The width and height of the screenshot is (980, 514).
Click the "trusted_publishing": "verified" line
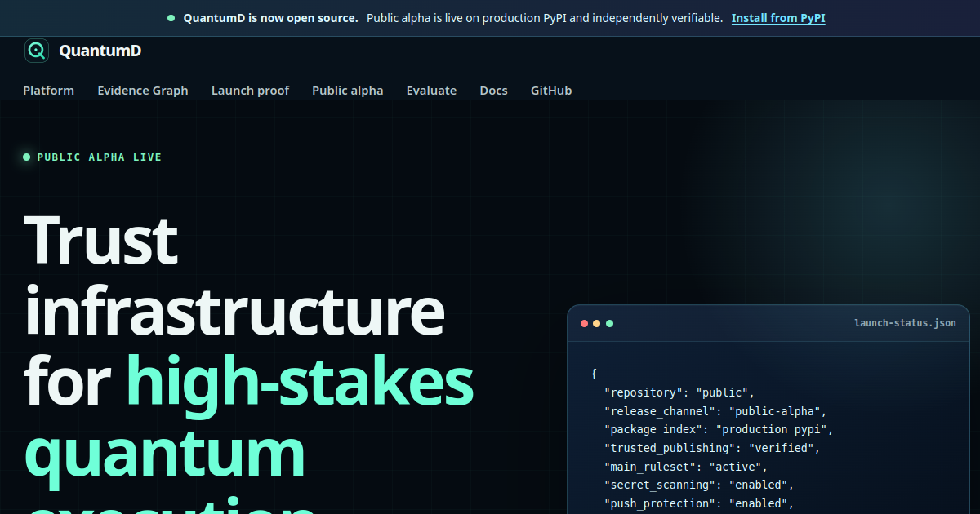tap(711, 448)
